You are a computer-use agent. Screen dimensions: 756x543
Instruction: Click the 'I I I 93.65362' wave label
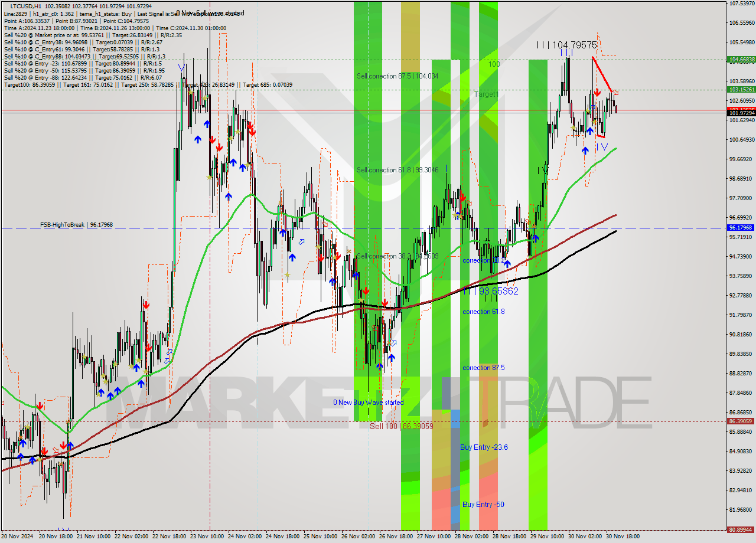(490, 292)
